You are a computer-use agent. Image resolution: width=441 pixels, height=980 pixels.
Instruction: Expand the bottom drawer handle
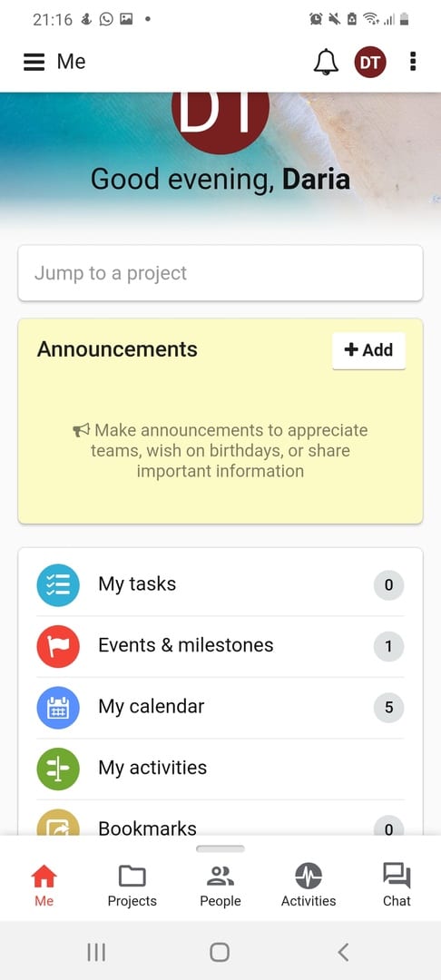coord(220,848)
